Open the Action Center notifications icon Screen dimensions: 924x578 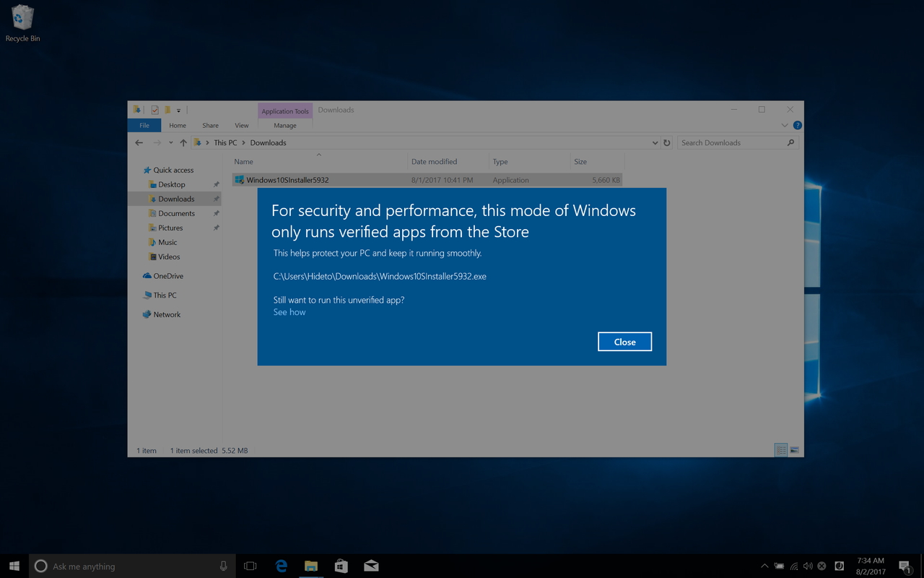(x=905, y=566)
